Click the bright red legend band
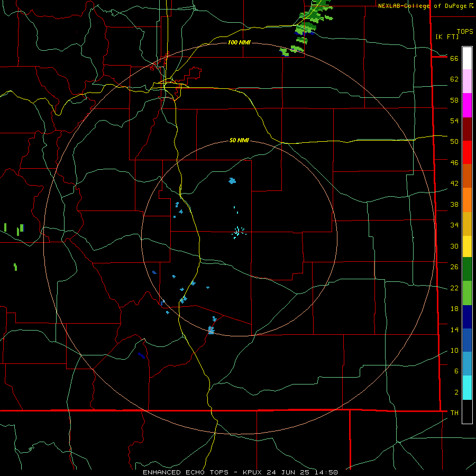Image resolution: width=476 pixels, height=476 pixels. [x=467, y=152]
